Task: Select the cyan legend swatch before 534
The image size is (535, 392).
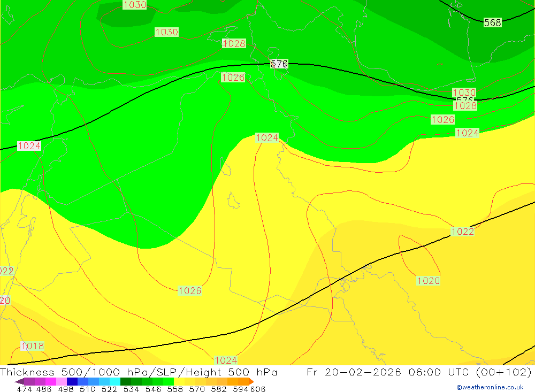Action: 115,381
